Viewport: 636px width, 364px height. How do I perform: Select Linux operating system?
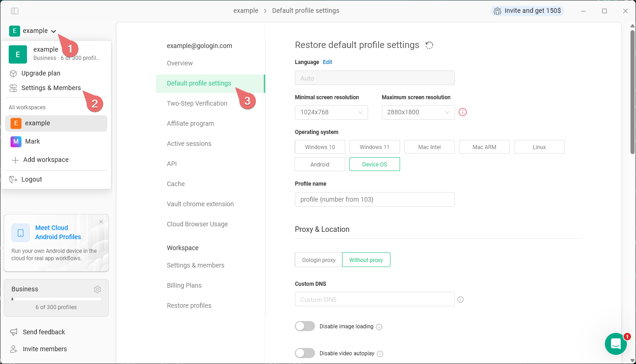539,147
